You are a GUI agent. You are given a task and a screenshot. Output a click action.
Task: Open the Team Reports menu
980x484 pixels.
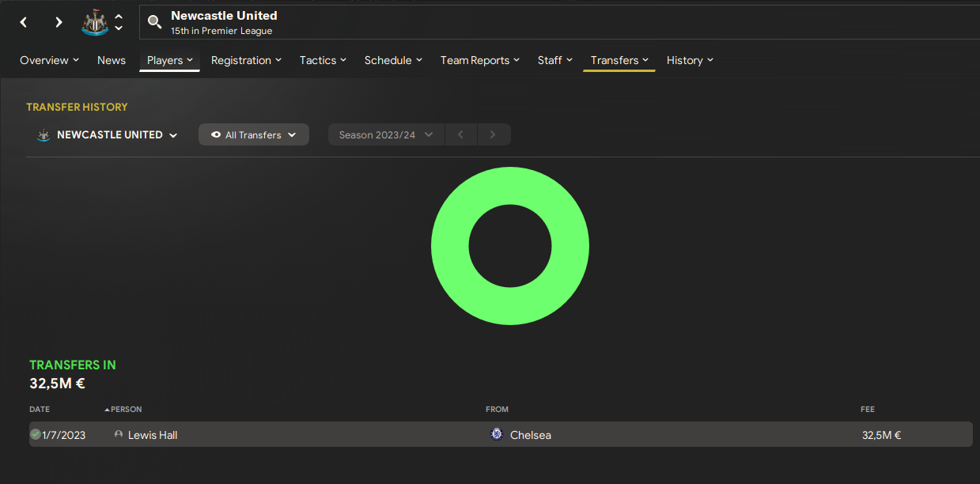[x=479, y=60]
